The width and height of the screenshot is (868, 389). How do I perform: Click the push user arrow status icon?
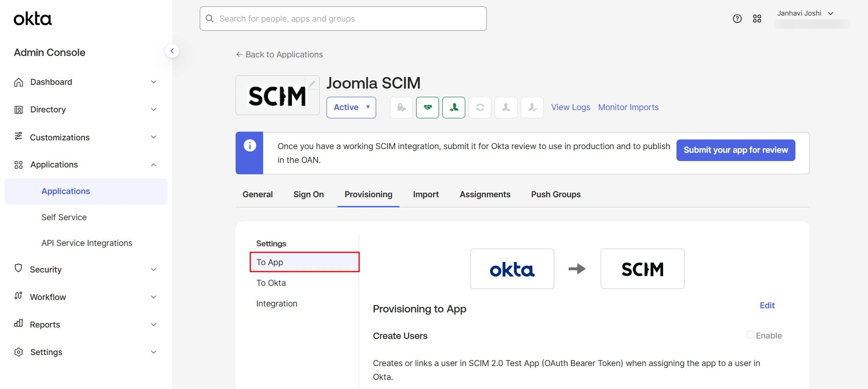(506, 107)
